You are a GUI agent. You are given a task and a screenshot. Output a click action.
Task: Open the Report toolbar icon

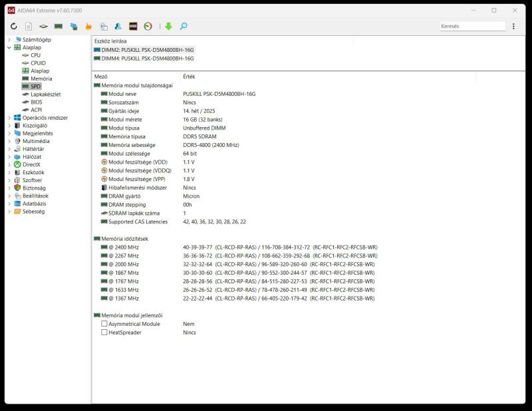coord(29,26)
